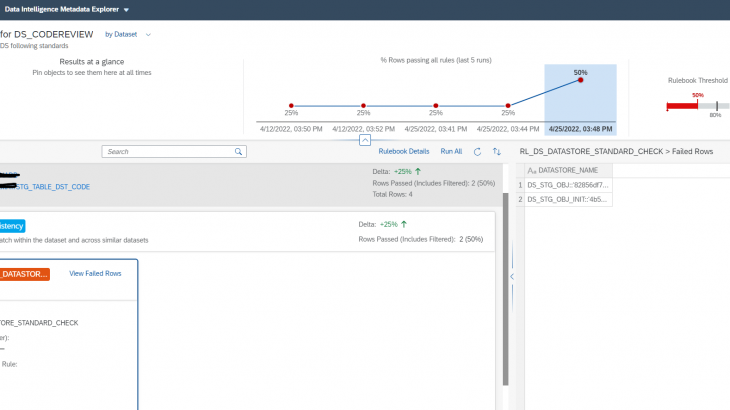Click the Rulebook Threshold red bar
The width and height of the screenshot is (730, 410).
[x=682, y=106]
